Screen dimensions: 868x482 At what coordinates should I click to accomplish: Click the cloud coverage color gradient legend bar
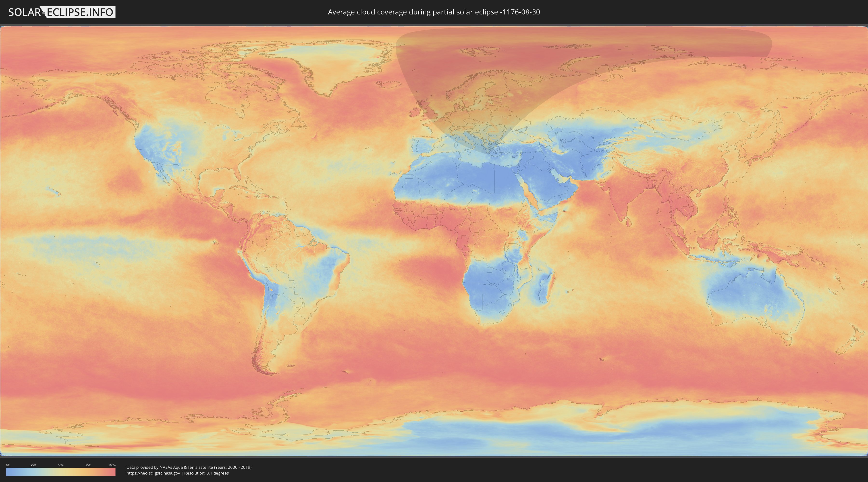point(61,472)
